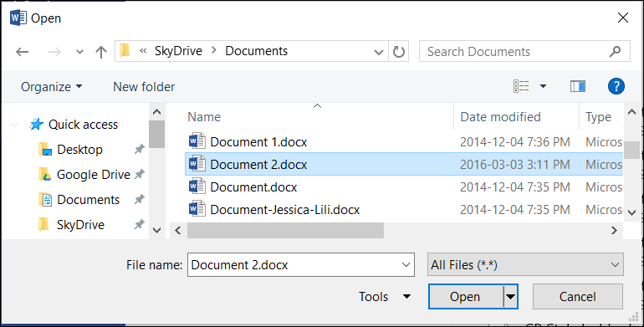Open the Tools dropdown menu
The image size is (644, 327).
pyautogui.click(x=385, y=297)
